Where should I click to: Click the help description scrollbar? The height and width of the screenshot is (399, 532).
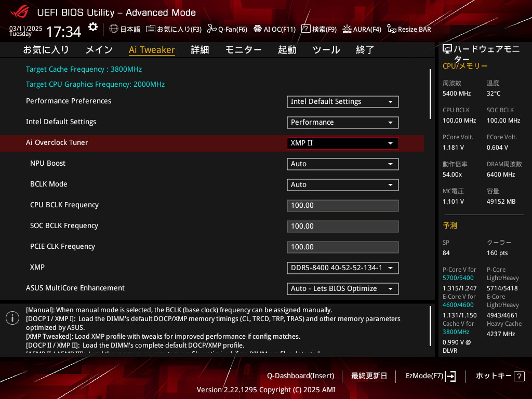(430, 326)
